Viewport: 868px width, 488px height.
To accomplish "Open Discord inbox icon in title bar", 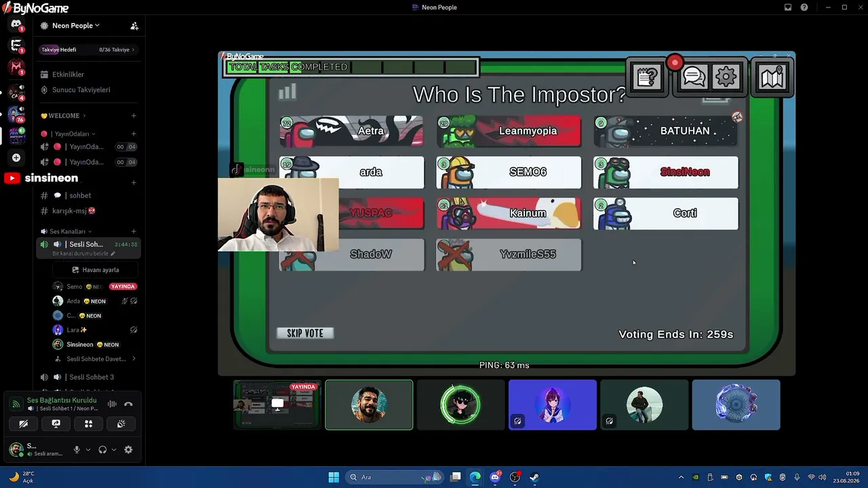I will click(788, 7).
